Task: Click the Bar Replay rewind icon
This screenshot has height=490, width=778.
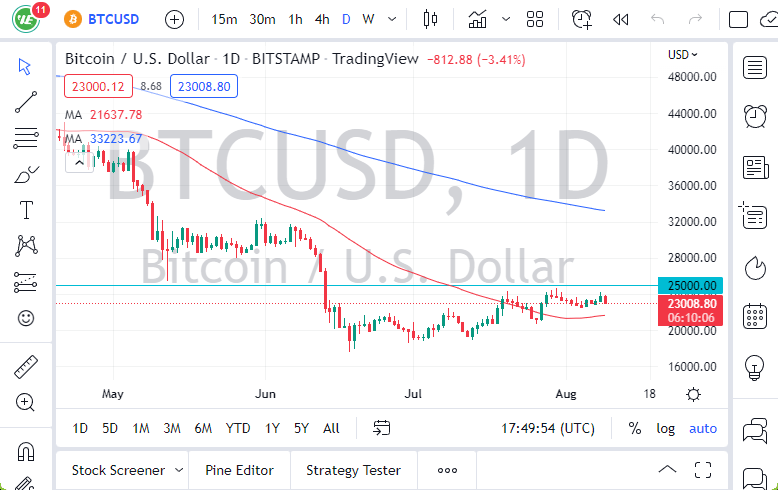Action: (621, 19)
